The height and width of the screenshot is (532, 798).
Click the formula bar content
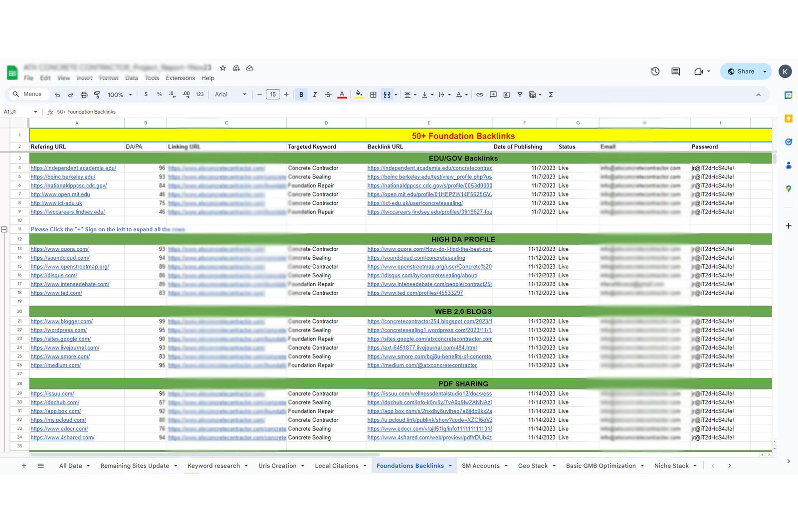coord(86,112)
